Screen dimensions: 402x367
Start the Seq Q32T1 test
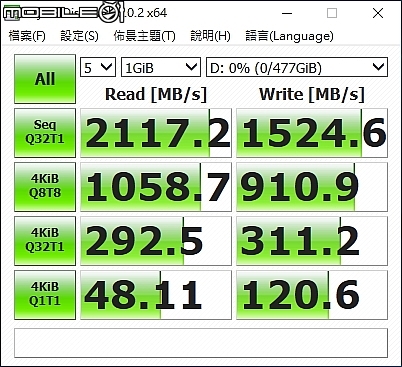[x=45, y=133]
